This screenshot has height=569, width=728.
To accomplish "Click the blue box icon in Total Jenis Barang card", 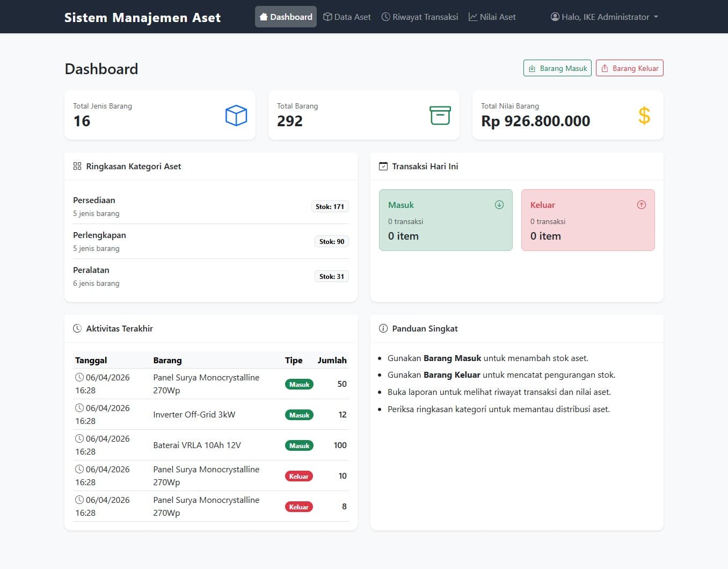I will 236,116.
